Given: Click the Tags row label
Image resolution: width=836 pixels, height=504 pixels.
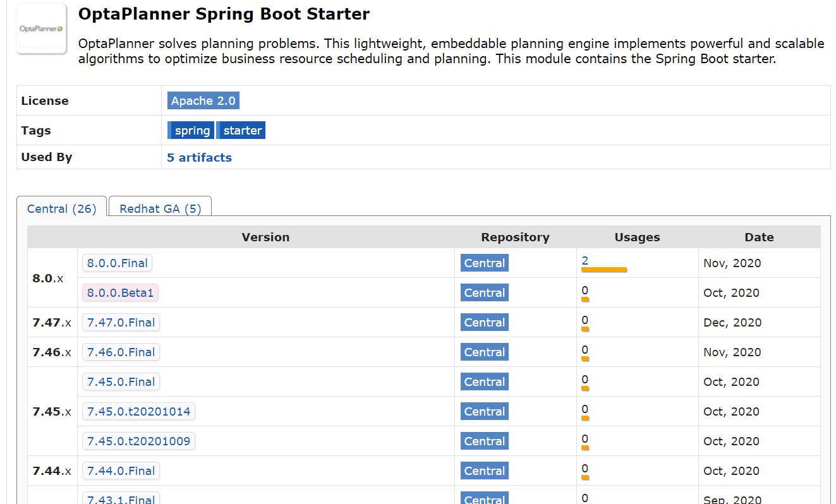Looking at the screenshot, I should click(x=36, y=130).
